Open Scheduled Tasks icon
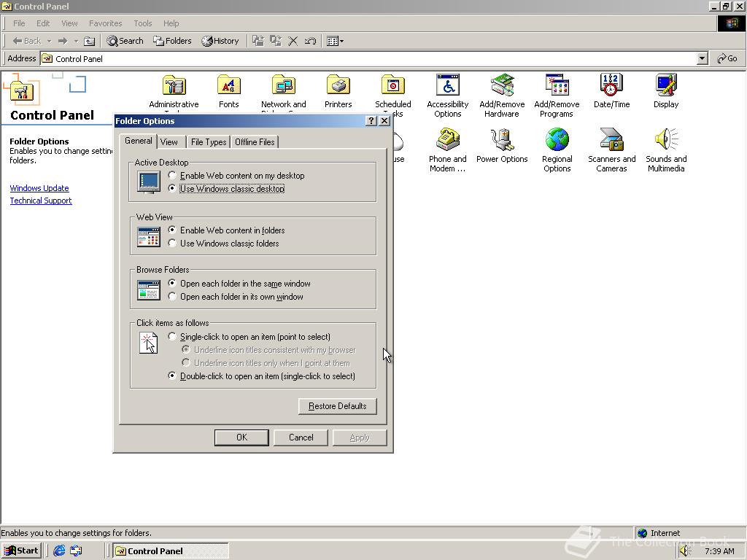The width and height of the screenshot is (747, 560). coord(393,86)
